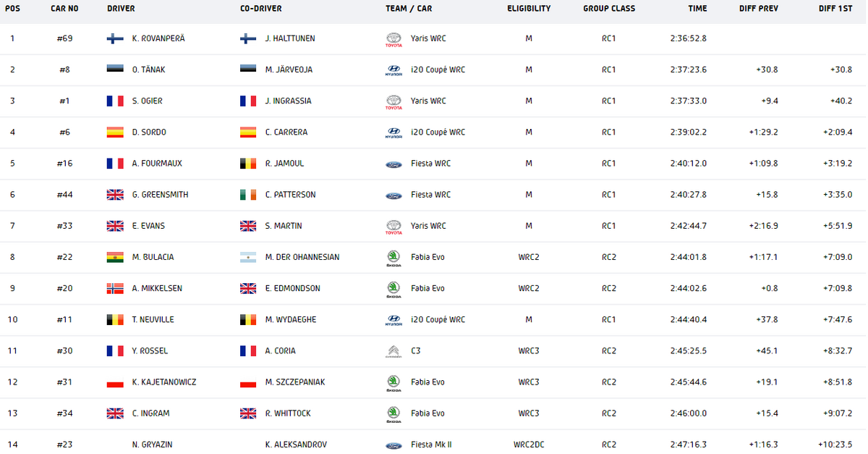Click Norwegian flag beside A. Mikkelsen

pyautogui.click(x=115, y=288)
